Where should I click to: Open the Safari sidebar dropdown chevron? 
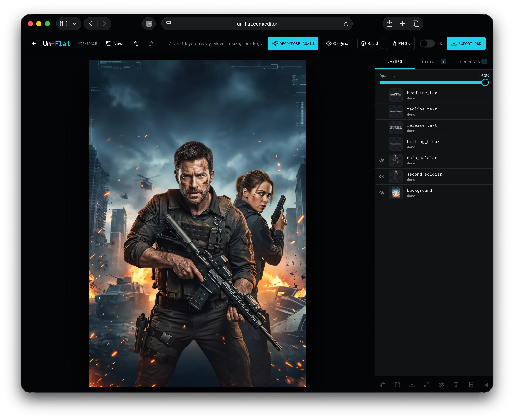(74, 24)
